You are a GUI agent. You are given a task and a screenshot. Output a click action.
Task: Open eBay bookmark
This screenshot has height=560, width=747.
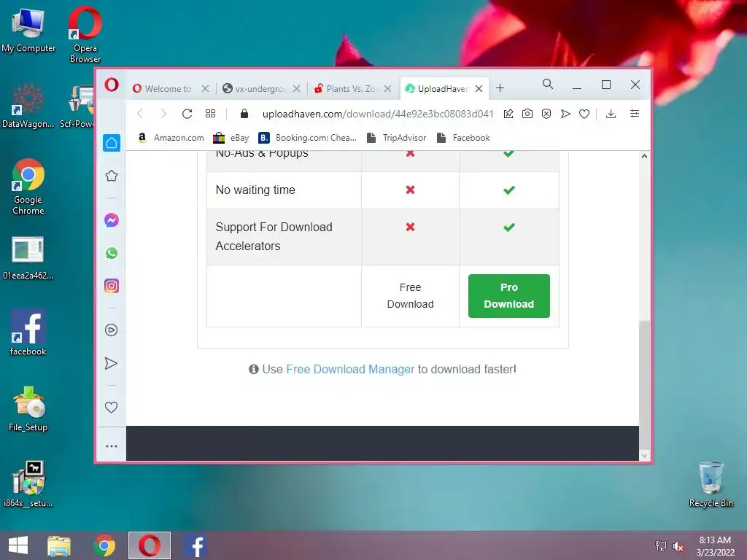click(x=231, y=138)
